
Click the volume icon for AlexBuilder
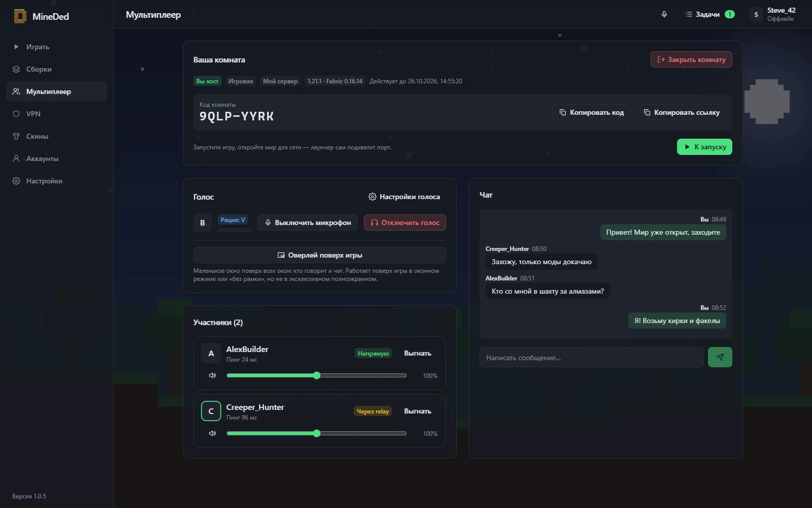pyautogui.click(x=212, y=375)
